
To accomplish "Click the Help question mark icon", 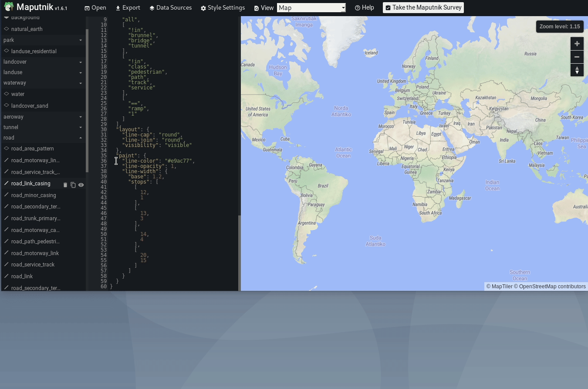I will tap(357, 7).
